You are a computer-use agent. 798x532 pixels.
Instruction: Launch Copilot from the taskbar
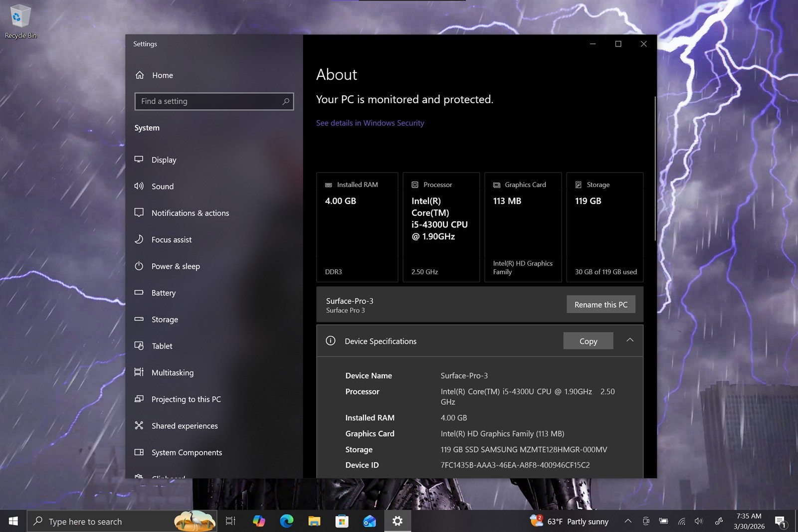[258, 521]
